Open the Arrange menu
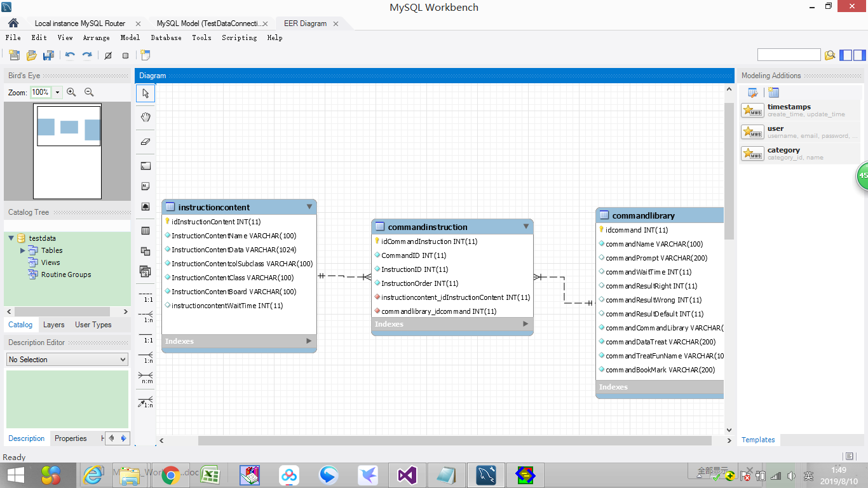This screenshot has height=488, width=868. tap(96, 37)
